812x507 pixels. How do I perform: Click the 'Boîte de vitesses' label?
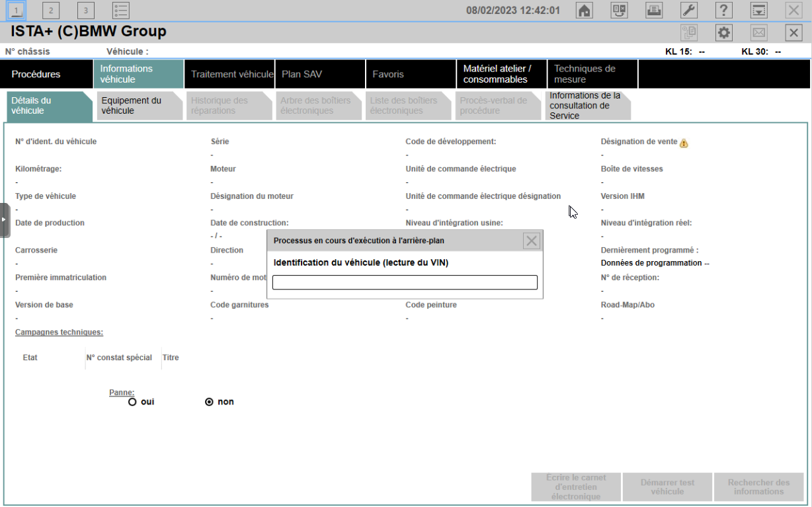point(631,169)
